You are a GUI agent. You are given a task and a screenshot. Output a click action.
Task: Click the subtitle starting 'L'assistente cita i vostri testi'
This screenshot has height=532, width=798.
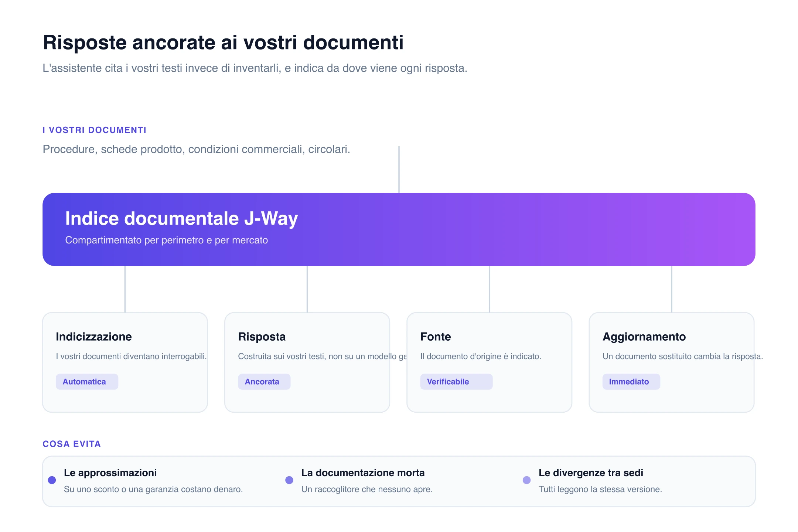coord(255,68)
